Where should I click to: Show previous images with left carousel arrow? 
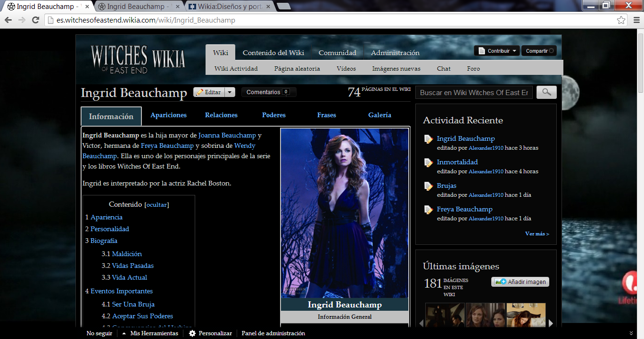pos(421,323)
